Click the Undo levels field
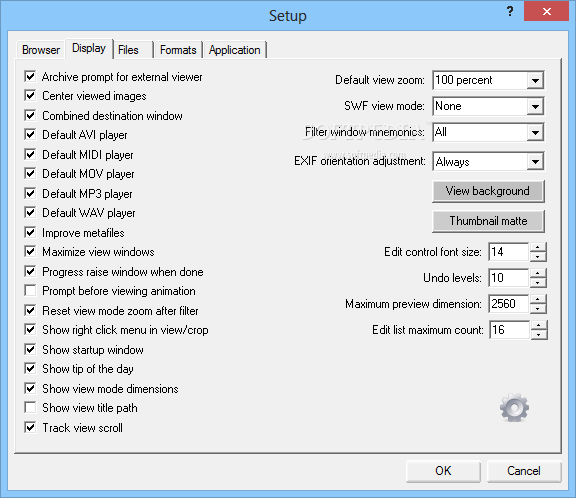 point(509,278)
